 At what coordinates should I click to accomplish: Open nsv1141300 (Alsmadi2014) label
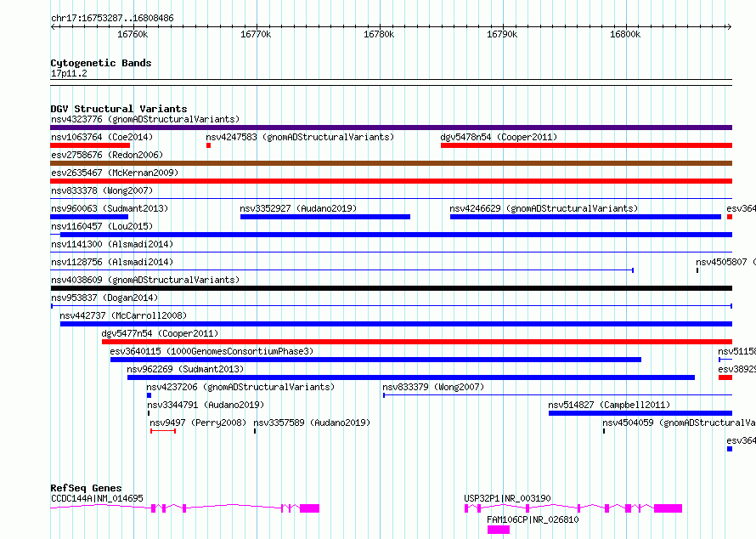tap(112, 244)
